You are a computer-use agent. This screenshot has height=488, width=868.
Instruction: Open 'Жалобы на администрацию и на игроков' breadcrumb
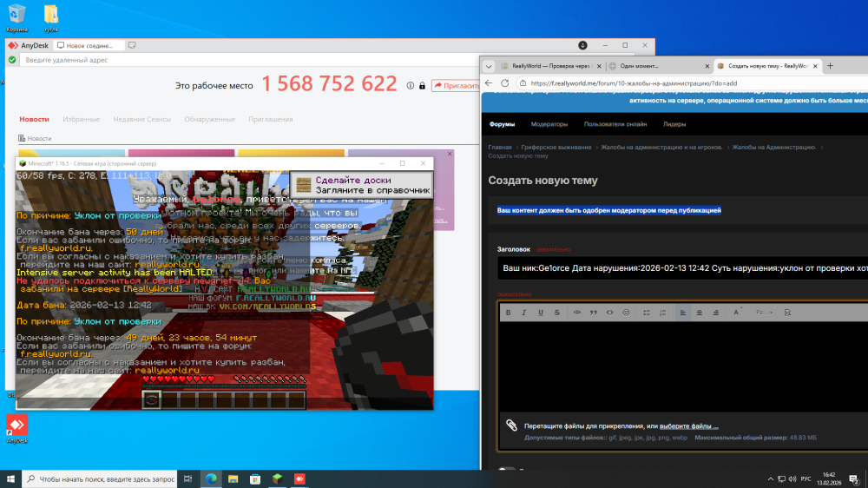[x=661, y=148]
